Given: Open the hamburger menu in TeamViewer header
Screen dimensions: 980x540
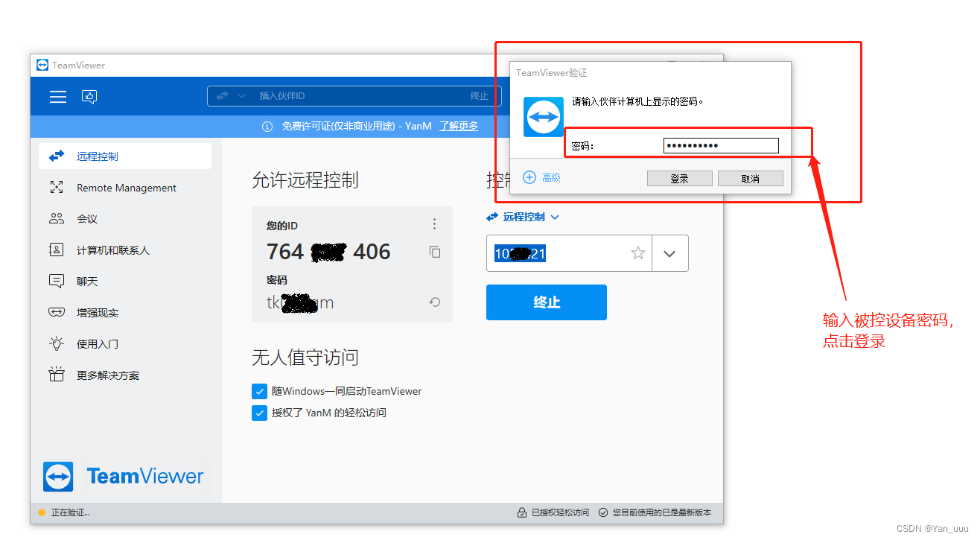Looking at the screenshot, I should pos(58,96).
